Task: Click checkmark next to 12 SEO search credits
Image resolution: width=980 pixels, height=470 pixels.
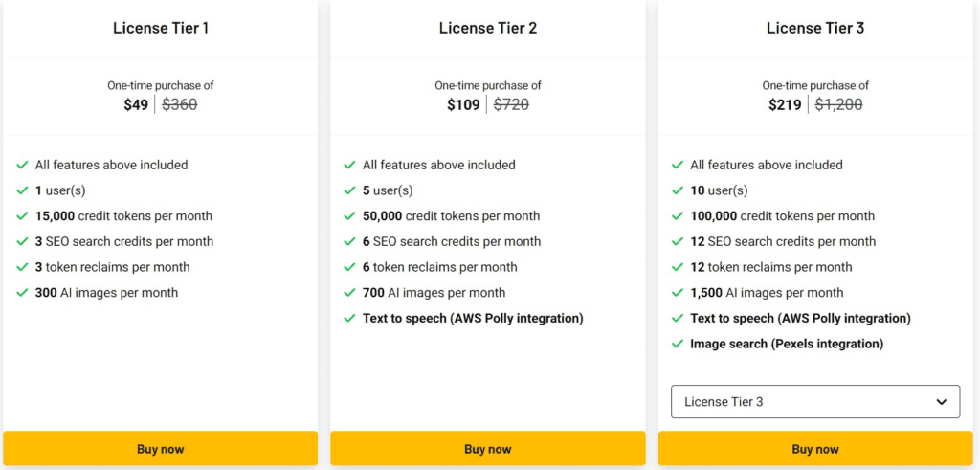Action: pyautogui.click(x=678, y=241)
